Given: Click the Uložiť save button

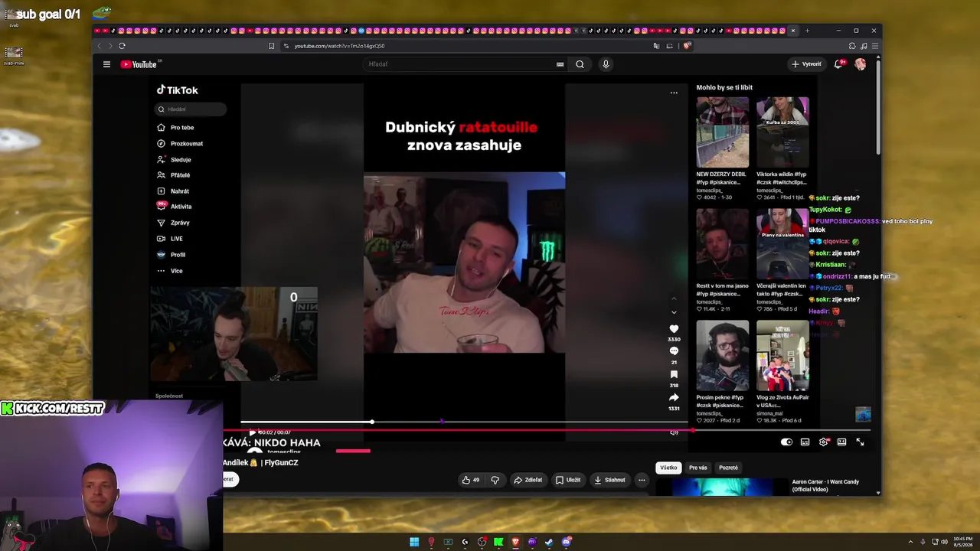Looking at the screenshot, I should [568, 480].
